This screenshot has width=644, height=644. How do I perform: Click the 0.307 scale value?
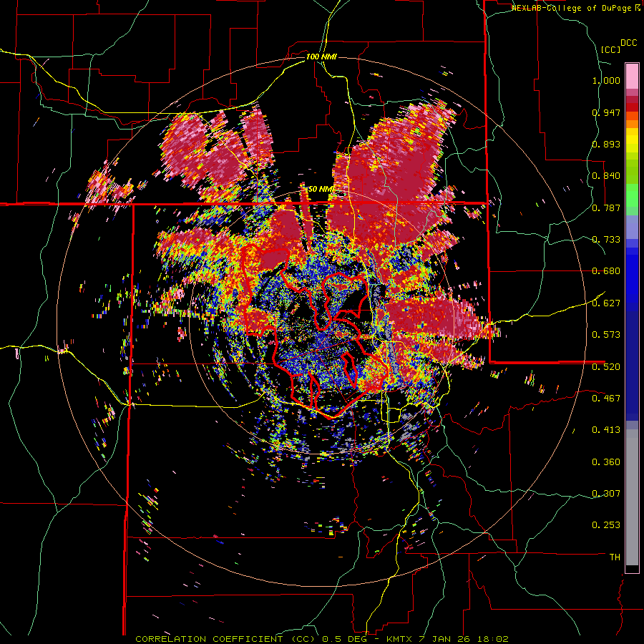coord(606,493)
